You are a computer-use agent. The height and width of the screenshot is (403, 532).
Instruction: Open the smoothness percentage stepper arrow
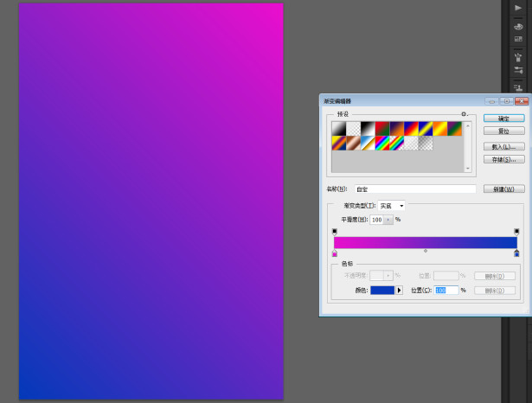388,220
